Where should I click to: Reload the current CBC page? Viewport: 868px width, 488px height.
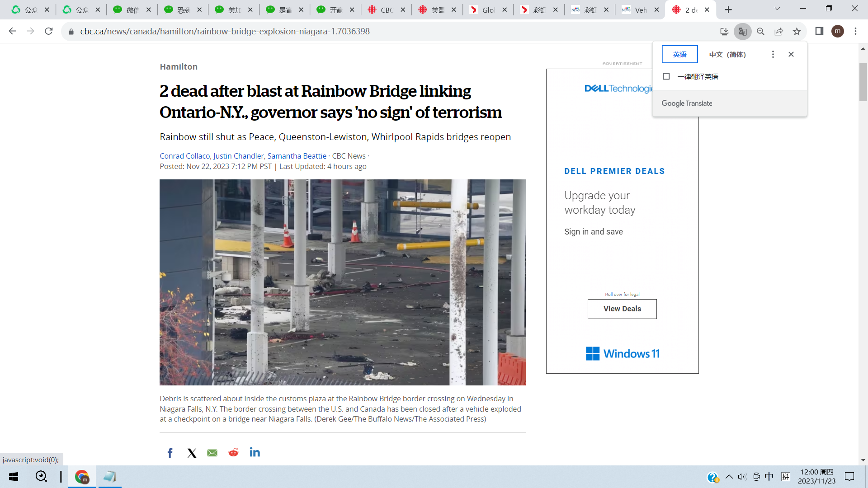tap(49, 31)
